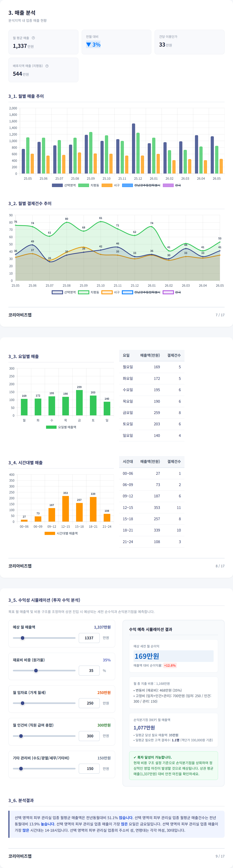Click the 21~24 time slot row
The width and height of the screenshot is (233, 868).
[x=152, y=542]
